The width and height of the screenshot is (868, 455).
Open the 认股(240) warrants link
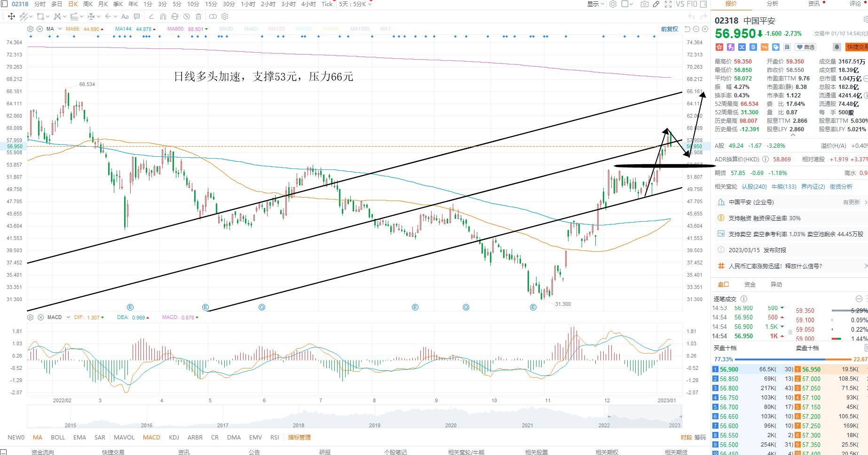point(754,187)
